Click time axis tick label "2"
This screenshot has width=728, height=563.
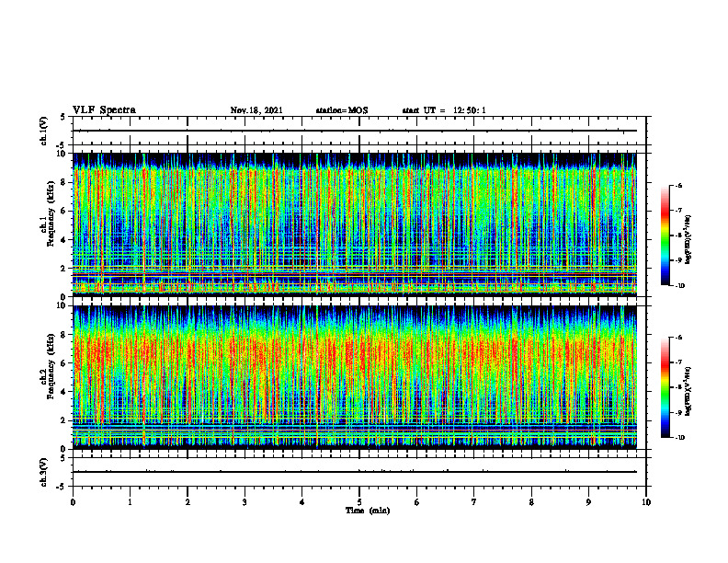[x=188, y=502]
